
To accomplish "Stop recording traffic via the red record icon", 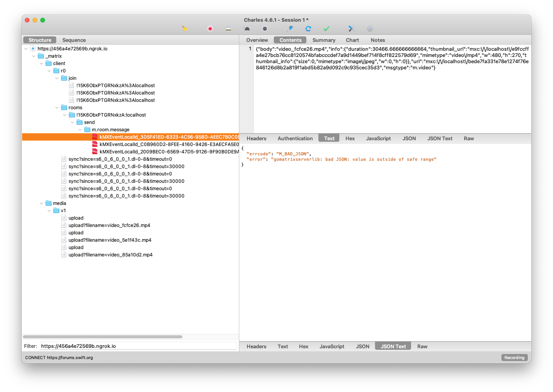I will click(x=210, y=28).
